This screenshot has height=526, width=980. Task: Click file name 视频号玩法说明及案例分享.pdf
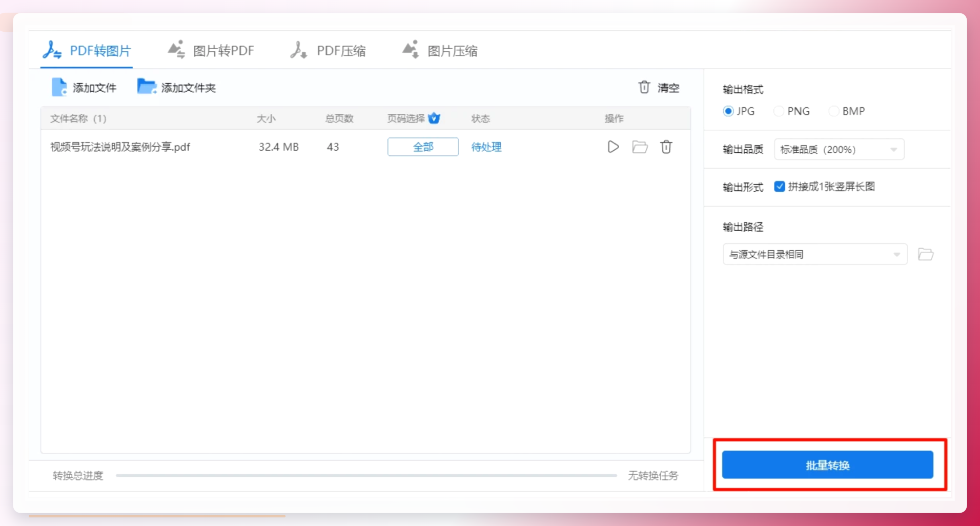coord(120,147)
